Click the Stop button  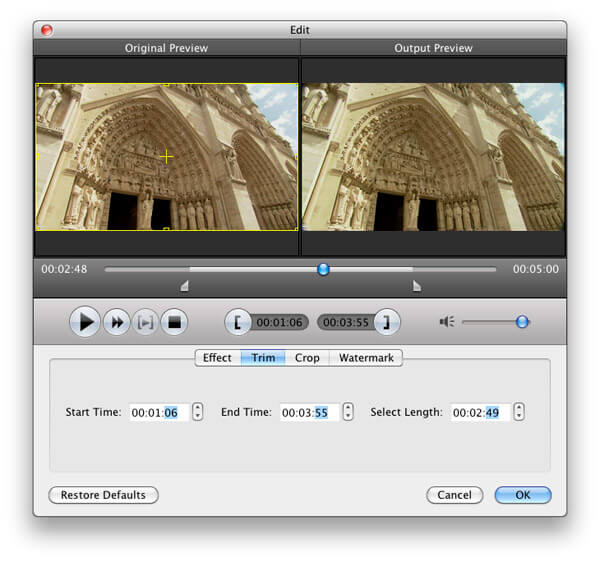pyautogui.click(x=174, y=322)
